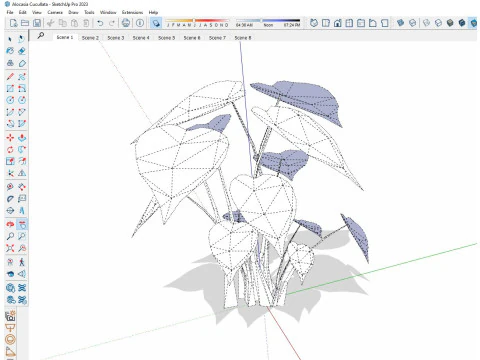Click the Undo arrow button
The height and width of the screenshot is (360, 480).
[x=100, y=23]
